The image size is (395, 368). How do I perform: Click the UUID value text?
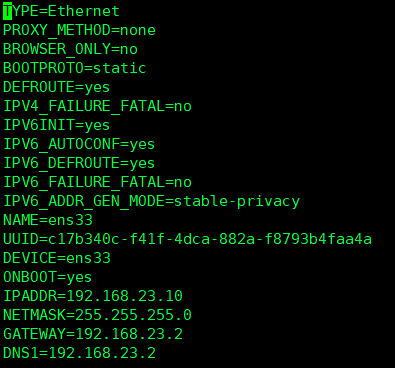tap(210, 239)
